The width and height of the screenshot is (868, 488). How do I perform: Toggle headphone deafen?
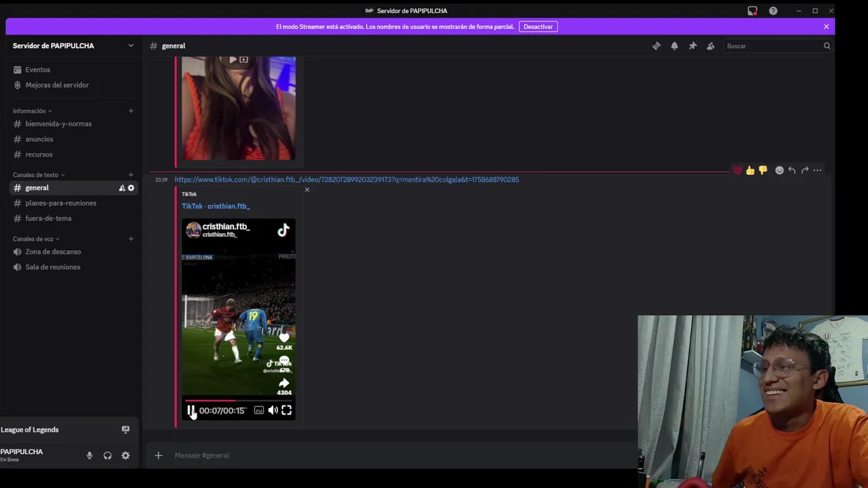(107, 455)
